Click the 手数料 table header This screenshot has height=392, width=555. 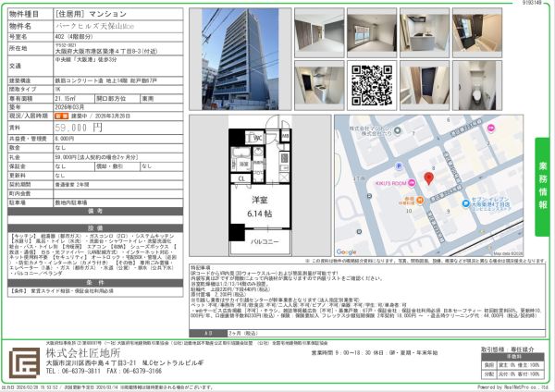(512, 357)
